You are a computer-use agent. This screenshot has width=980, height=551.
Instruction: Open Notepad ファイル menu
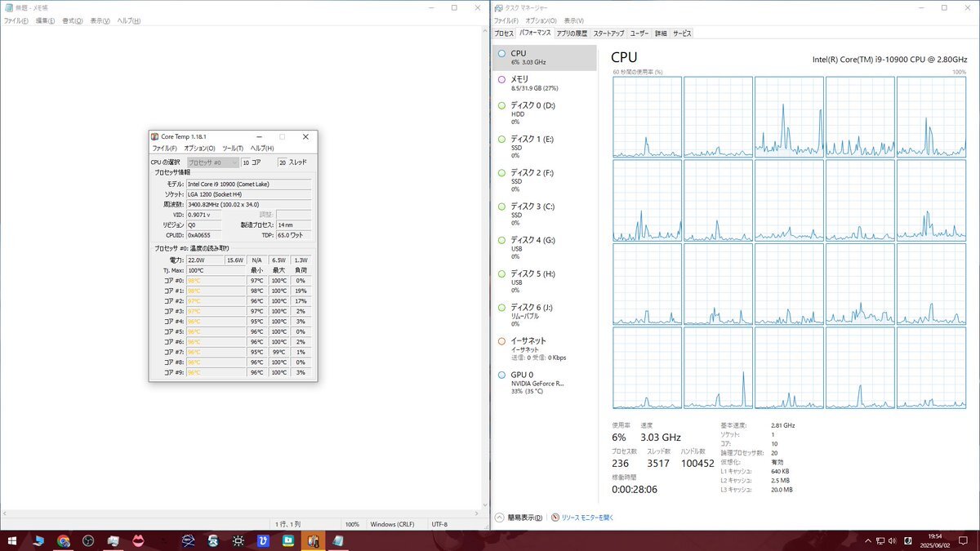[x=16, y=20]
